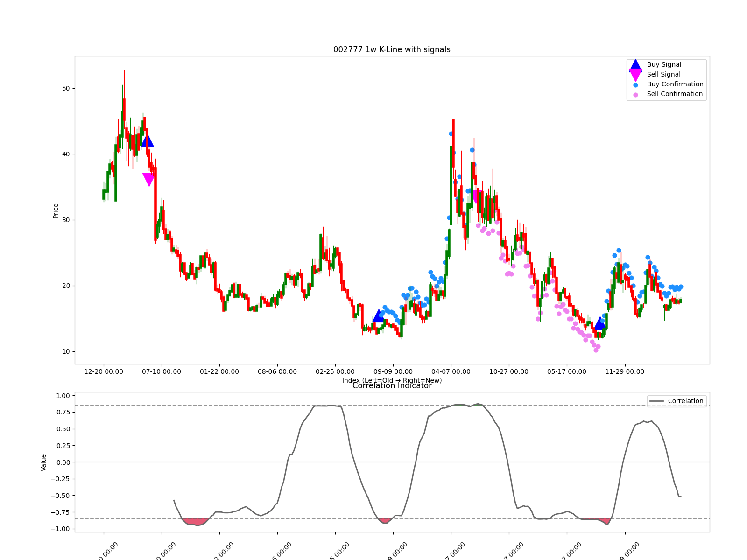747x560 pixels.
Task: Click correlation axis tick '0.50'
Action: tap(63, 429)
